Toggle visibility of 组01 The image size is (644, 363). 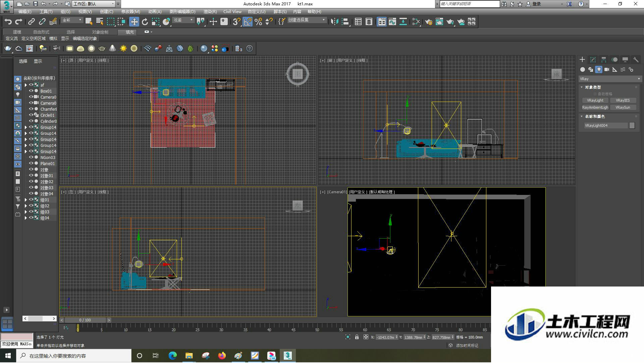(x=31, y=200)
